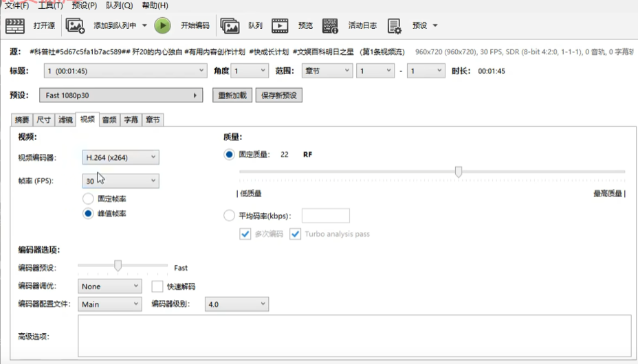The image size is (638, 364).
Task: Switch to the 音频 tab
Action: coord(109,120)
